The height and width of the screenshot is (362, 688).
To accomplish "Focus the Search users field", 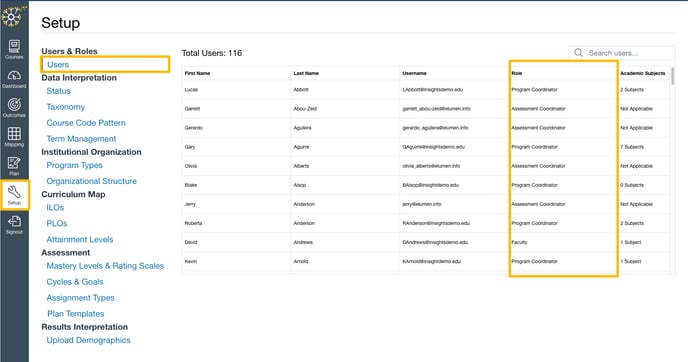I will point(621,53).
